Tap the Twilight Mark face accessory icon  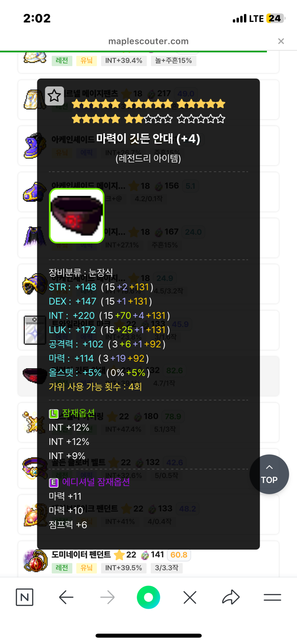point(34,330)
